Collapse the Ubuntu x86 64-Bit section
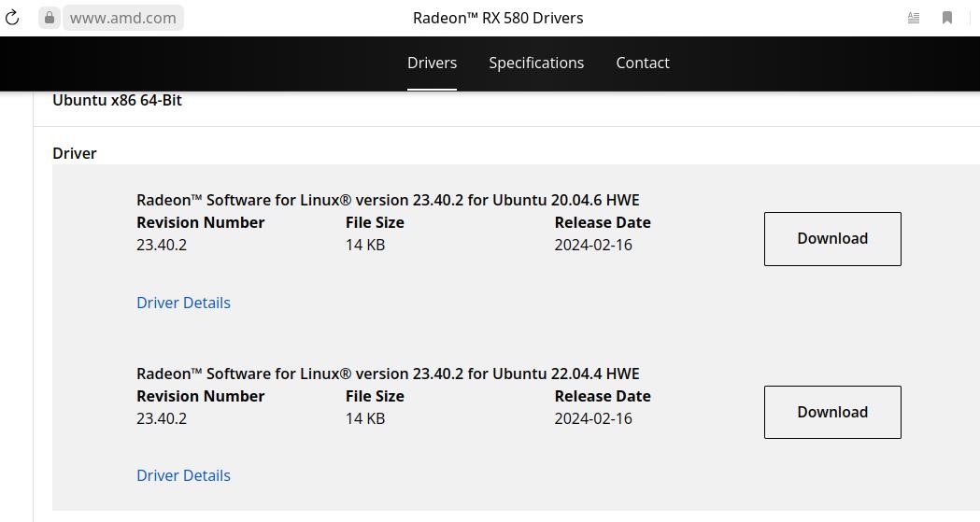Viewport: 980px width, 522px height. point(117,100)
